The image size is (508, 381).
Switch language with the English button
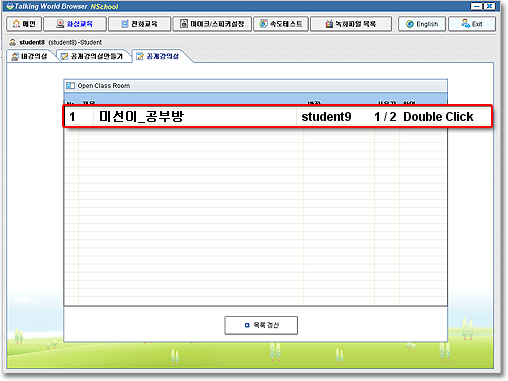coord(422,24)
